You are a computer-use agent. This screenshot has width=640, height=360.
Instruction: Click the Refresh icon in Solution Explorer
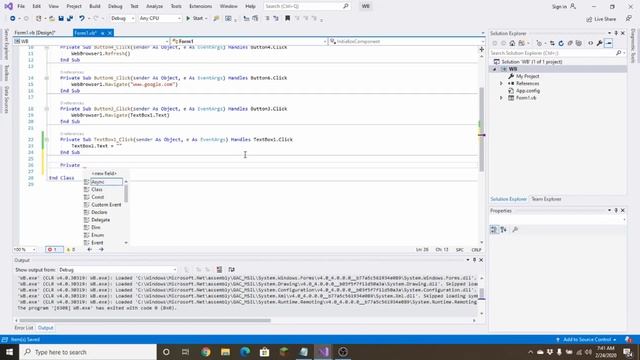[561, 43]
